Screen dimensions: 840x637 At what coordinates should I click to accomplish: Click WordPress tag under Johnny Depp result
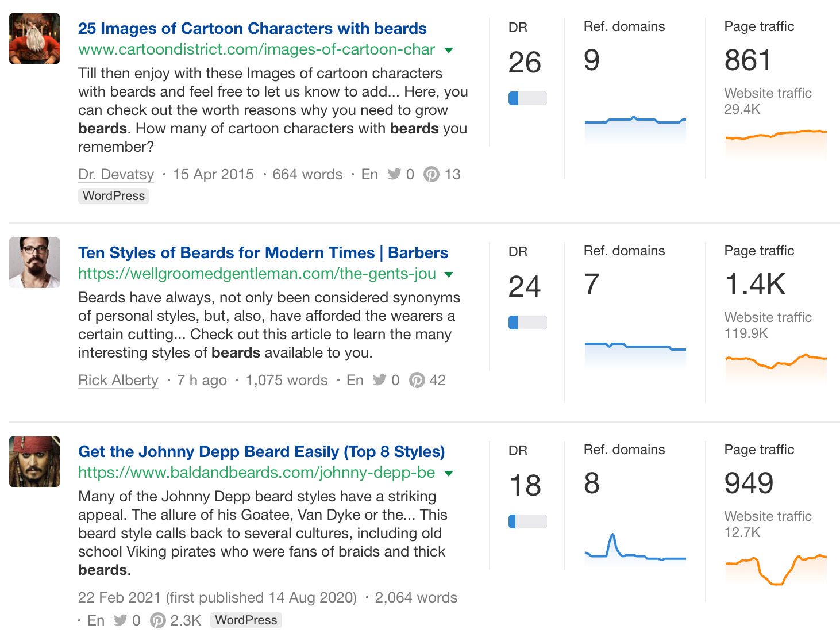tap(246, 620)
